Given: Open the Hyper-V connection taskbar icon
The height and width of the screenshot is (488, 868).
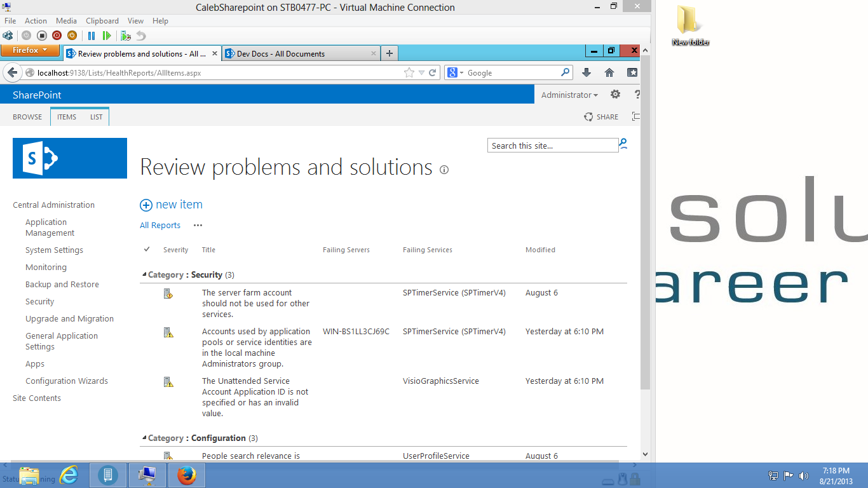Looking at the screenshot, I should 147,475.
